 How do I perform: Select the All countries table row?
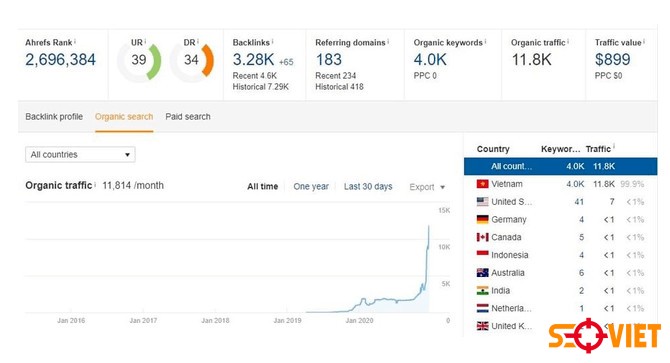coord(560,166)
